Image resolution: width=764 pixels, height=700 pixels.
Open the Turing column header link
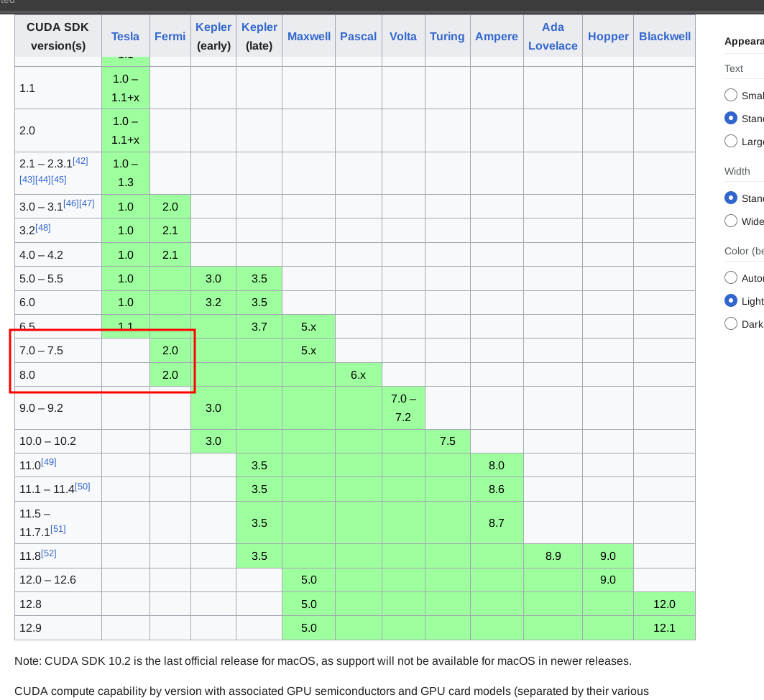(x=447, y=37)
